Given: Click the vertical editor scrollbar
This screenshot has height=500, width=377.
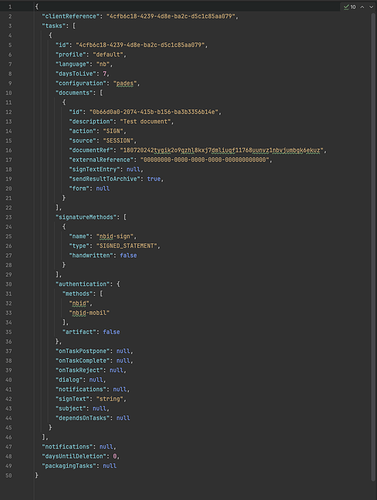Looking at the screenshot, I should pos(373,247).
